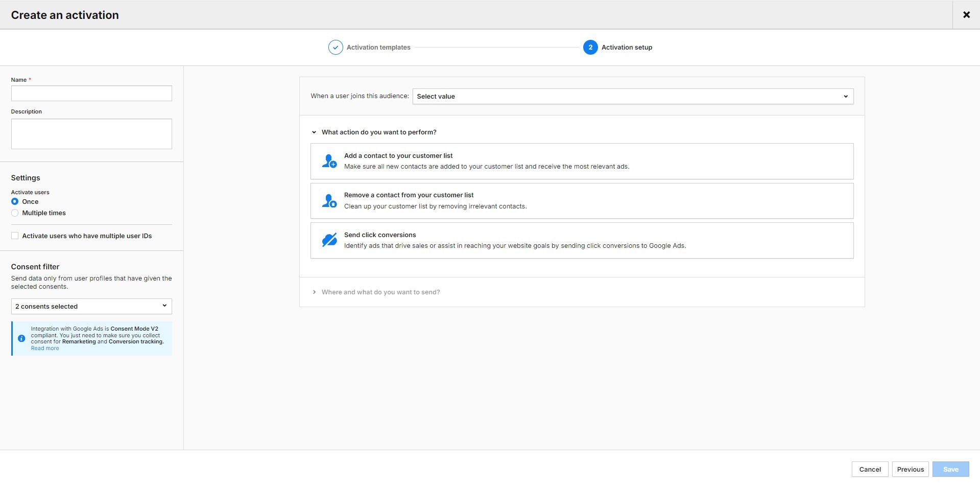Open the Select value audience dropdown
Image resolution: width=980 pixels, height=487 pixels.
(633, 96)
